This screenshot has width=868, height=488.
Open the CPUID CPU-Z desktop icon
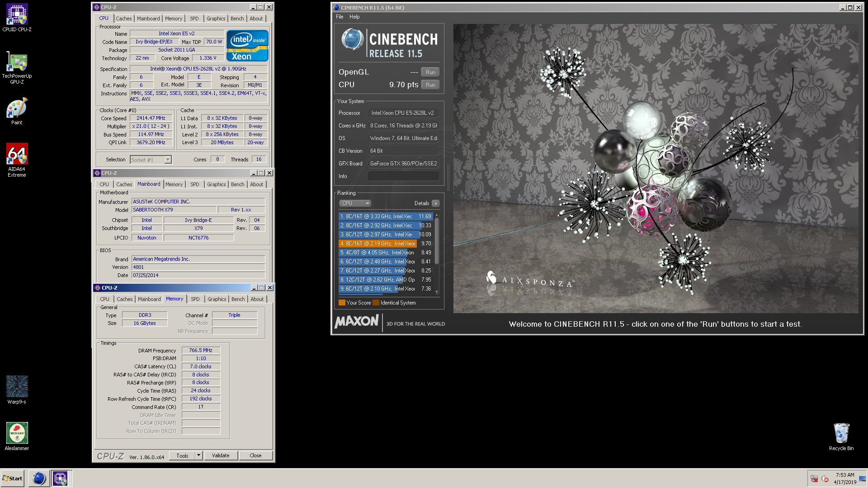(17, 18)
